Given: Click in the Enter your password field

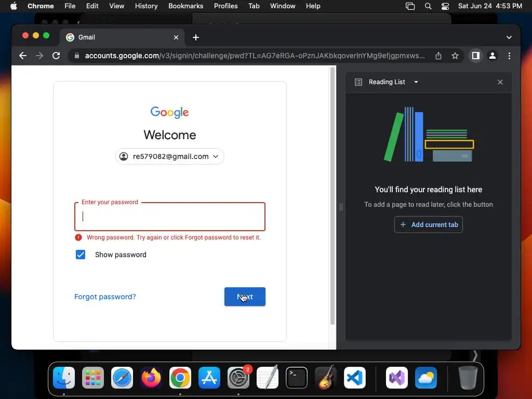Looking at the screenshot, I should [170, 217].
